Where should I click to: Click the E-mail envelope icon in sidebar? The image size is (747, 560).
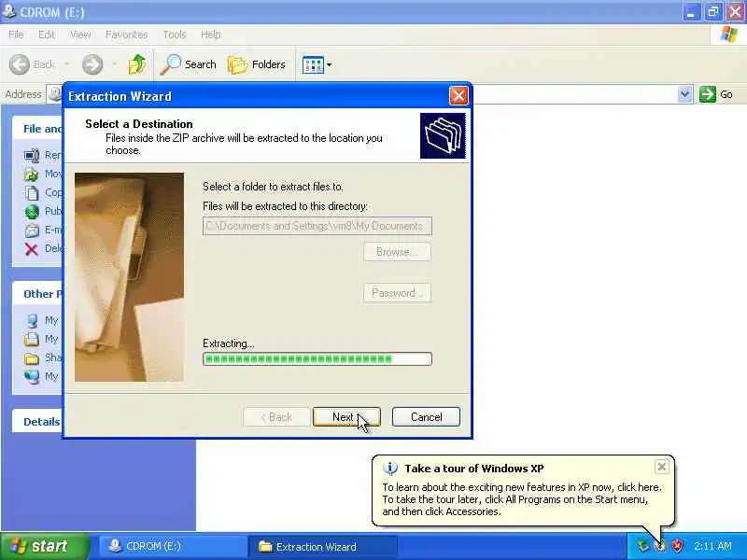click(x=32, y=230)
